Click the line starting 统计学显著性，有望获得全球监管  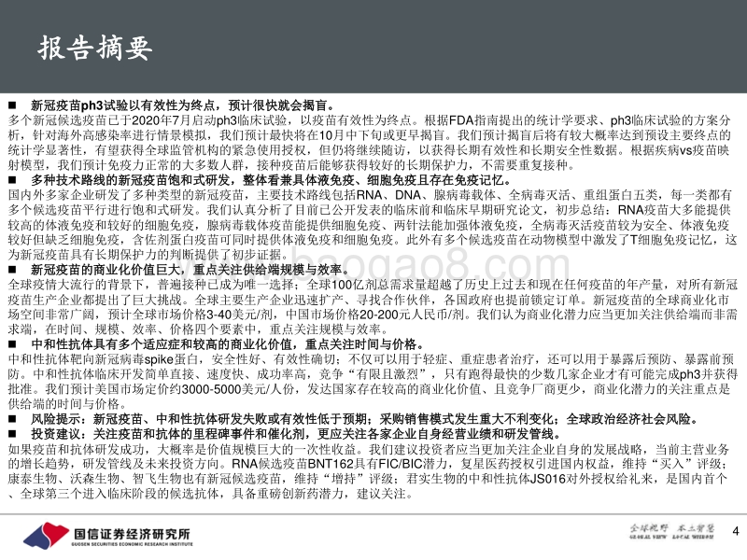pyautogui.click(x=369, y=150)
